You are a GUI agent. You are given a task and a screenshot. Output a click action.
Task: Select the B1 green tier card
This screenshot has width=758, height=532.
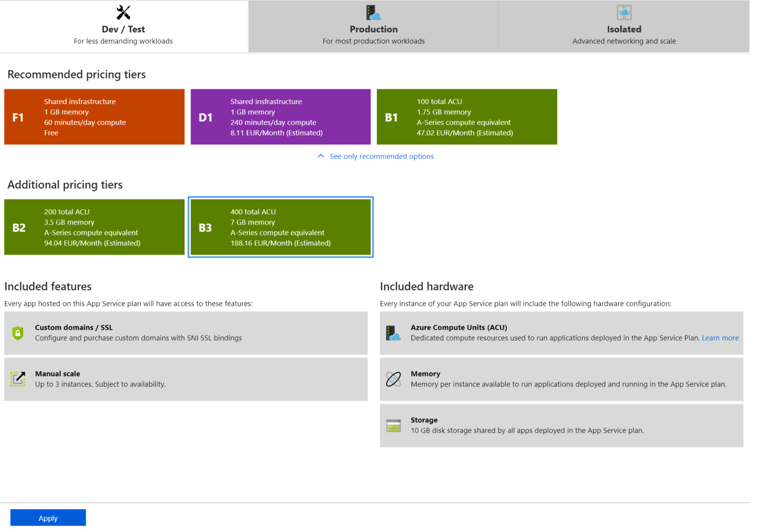tap(466, 116)
